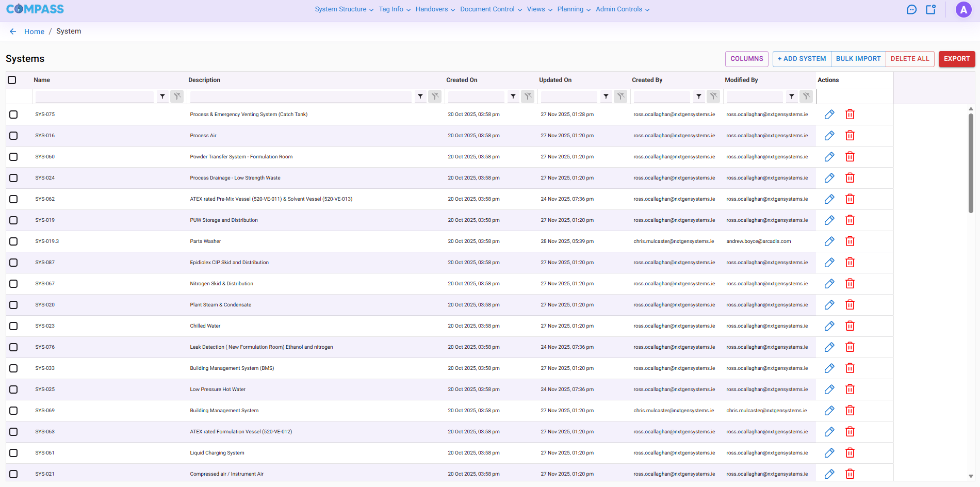
Task: Click the Tag Info menu item
Action: pos(390,9)
